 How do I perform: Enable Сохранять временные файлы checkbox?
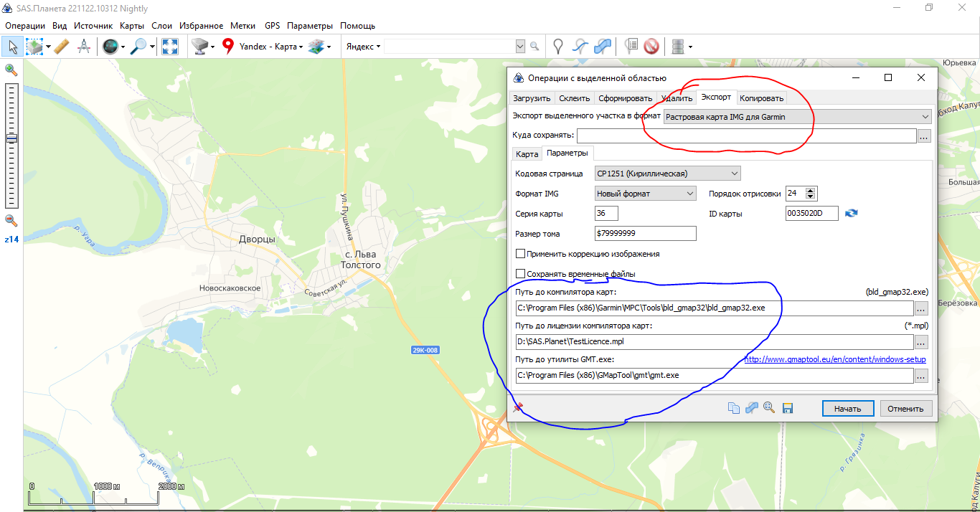(x=521, y=274)
